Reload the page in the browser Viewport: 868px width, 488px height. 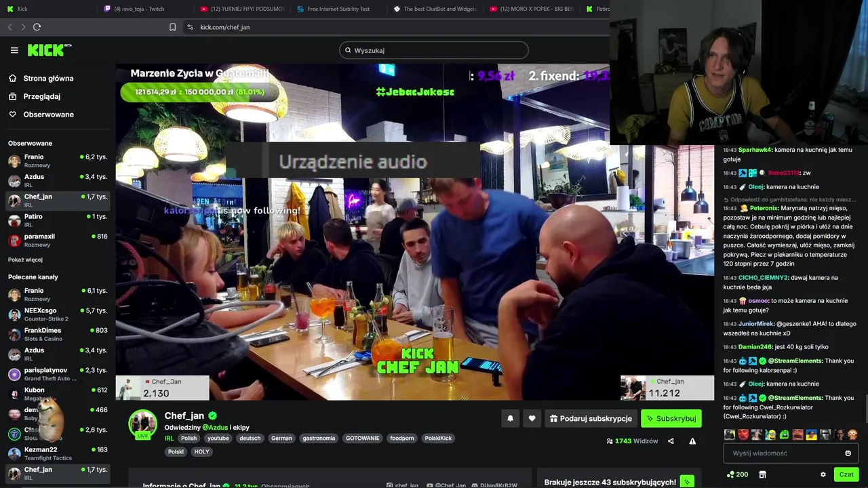pos(37,27)
